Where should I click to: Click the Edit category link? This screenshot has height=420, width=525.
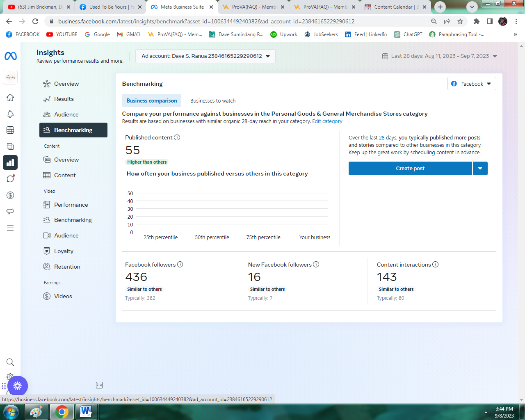pyautogui.click(x=327, y=121)
